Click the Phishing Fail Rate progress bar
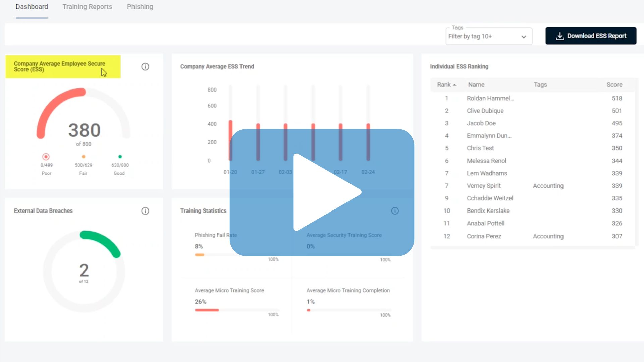Image resolution: width=644 pixels, height=362 pixels. coord(237,255)
